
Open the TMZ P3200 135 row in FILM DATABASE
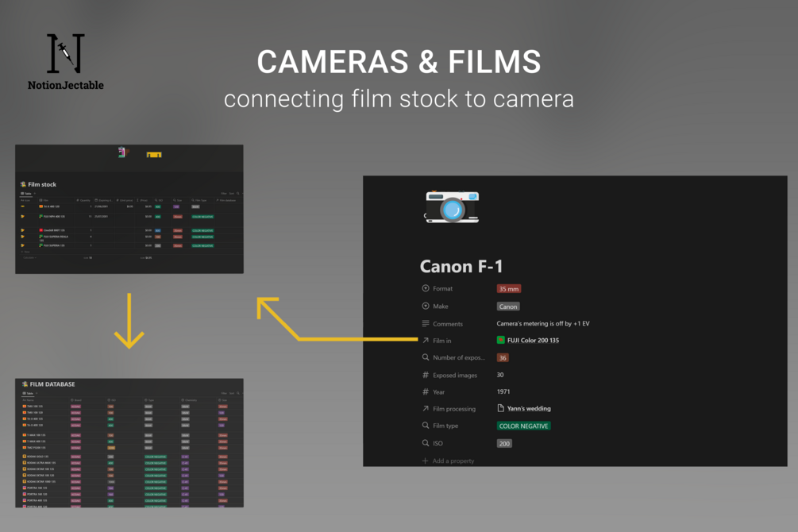[34, 448]
